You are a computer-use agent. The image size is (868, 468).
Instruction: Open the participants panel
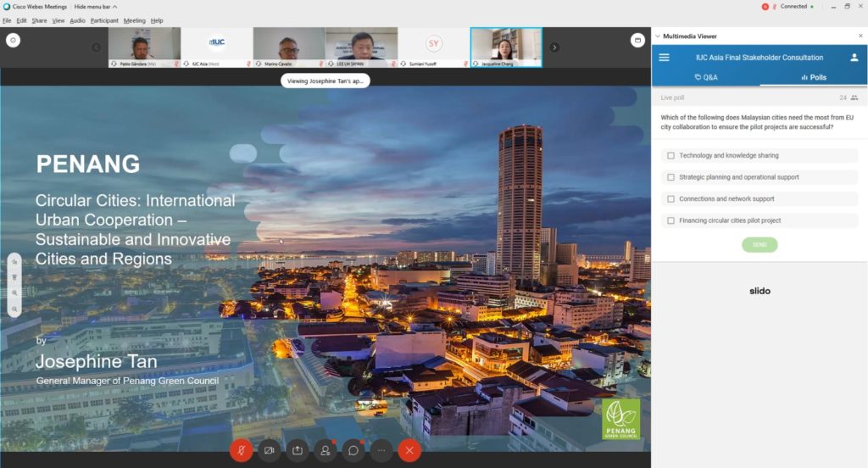pos(325,450)
